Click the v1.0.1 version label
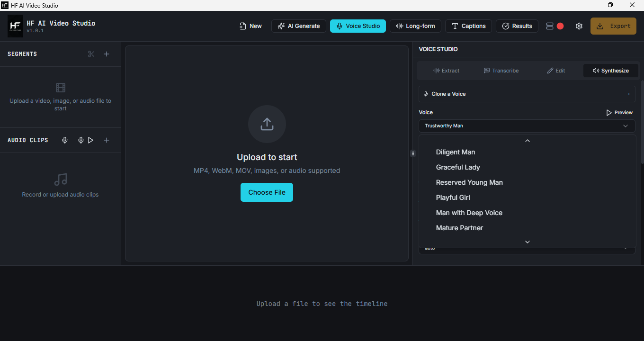The height and width of the screenshot is (341, 644). 35,31
